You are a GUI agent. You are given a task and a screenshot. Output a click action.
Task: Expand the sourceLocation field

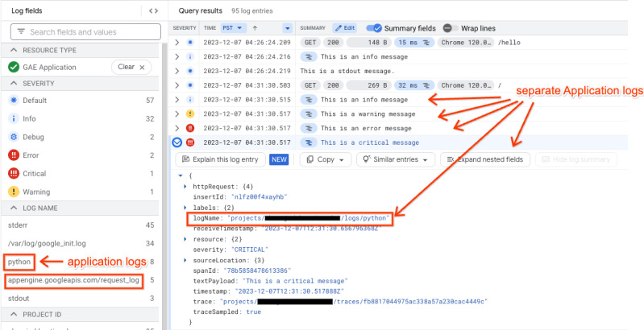pos(185,260)
